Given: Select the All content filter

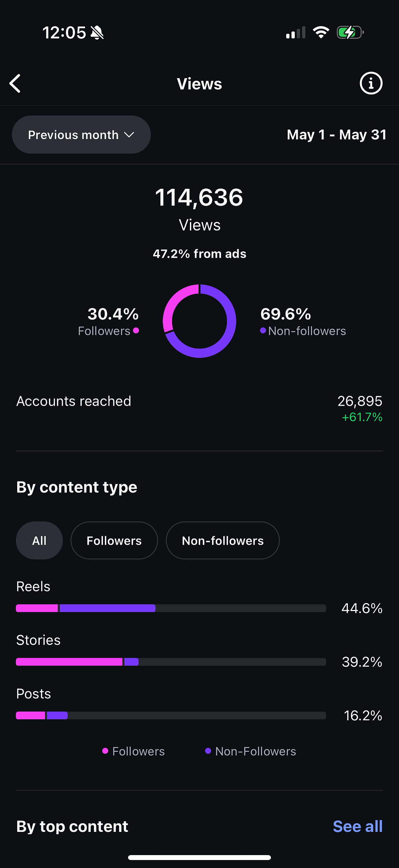Looking at the screenshot, I should pos(39,540).
